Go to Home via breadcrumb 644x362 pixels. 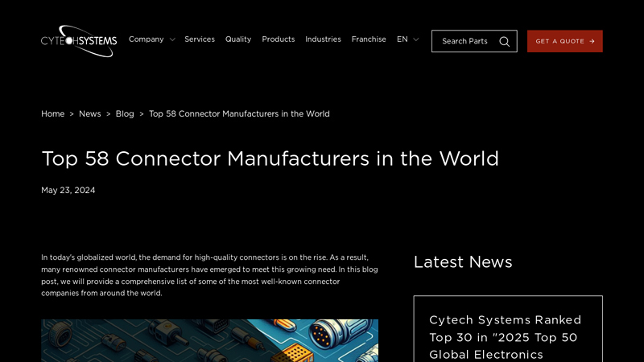52,113
